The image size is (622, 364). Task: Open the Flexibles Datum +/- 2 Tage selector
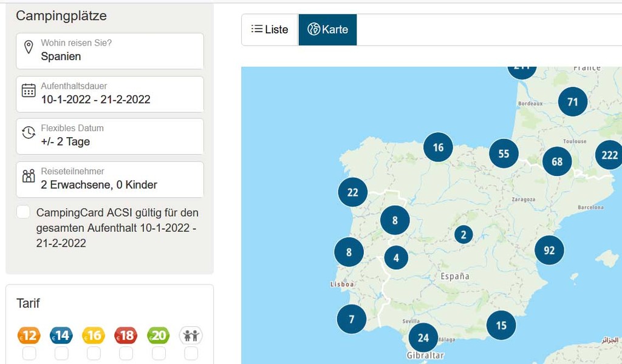(110, 136)
